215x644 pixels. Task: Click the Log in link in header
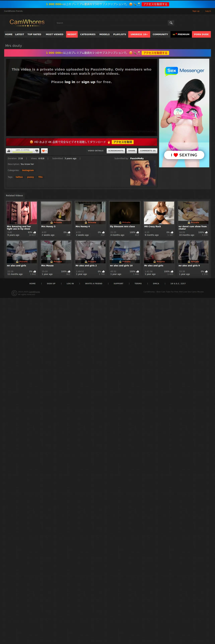pos(208,11)
